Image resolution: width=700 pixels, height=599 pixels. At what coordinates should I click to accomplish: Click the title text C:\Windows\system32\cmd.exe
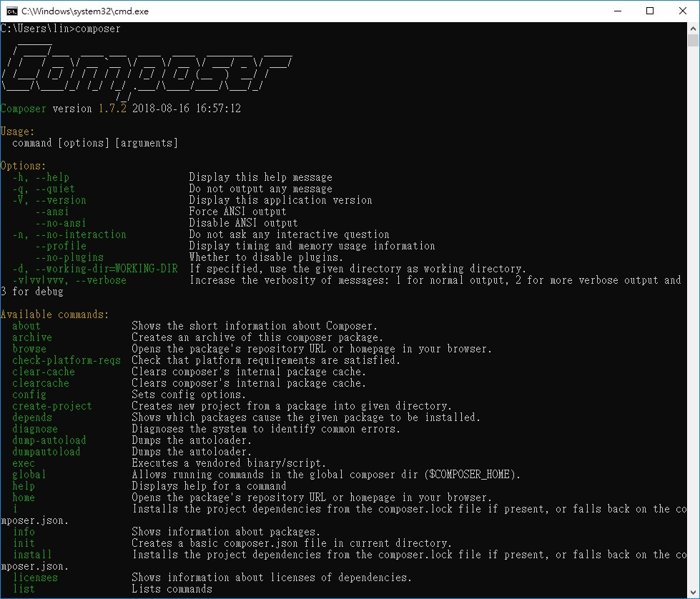click(x=85, y=11)
